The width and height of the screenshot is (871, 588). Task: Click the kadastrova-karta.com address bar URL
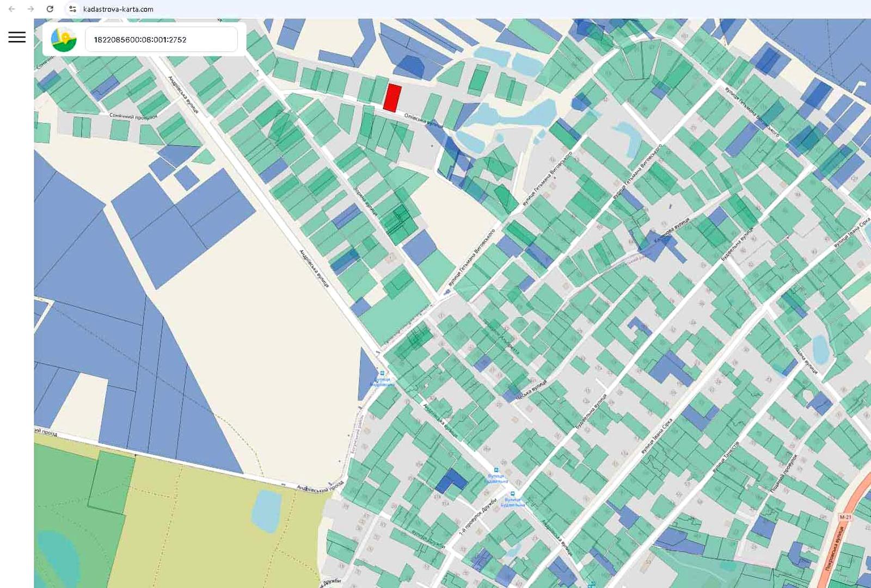coord(118,9)
